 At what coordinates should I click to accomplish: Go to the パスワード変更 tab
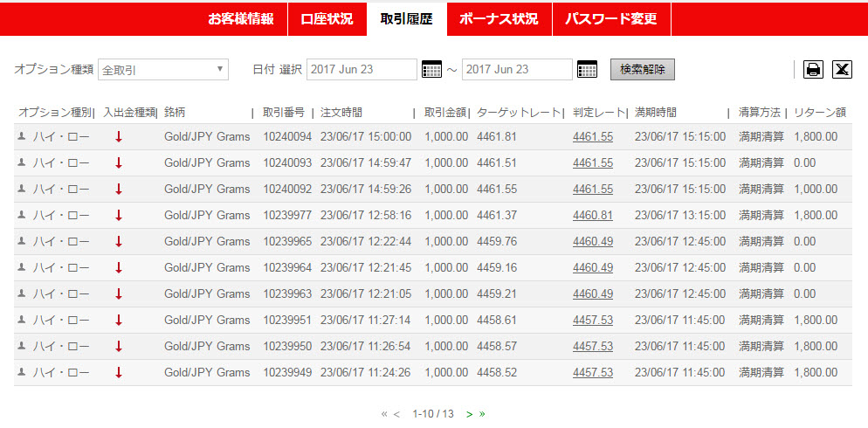pos(610,18)
